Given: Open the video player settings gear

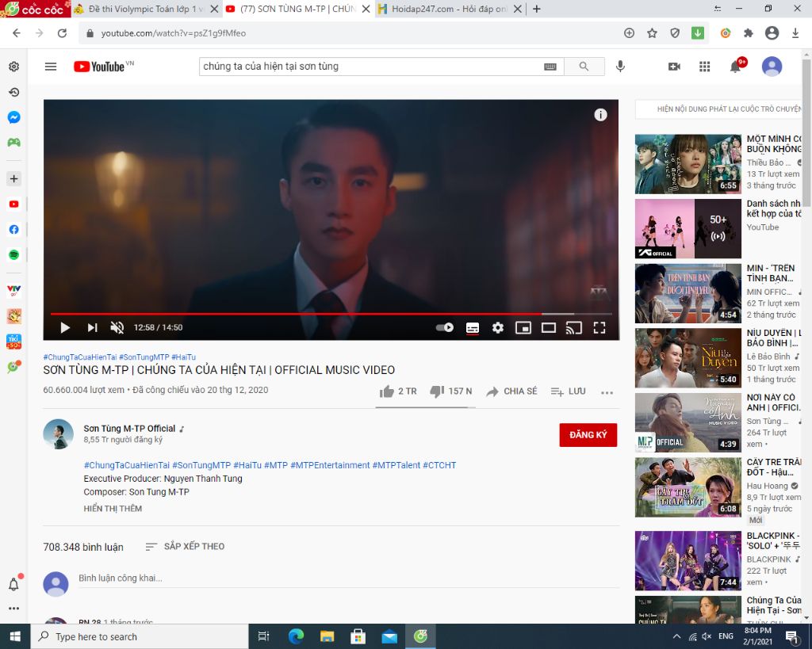Looking at the screenshot, I should [x=498, y=327].
